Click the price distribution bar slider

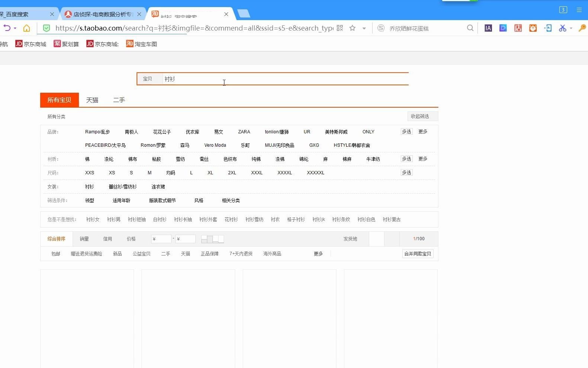(x=212, y=239)
